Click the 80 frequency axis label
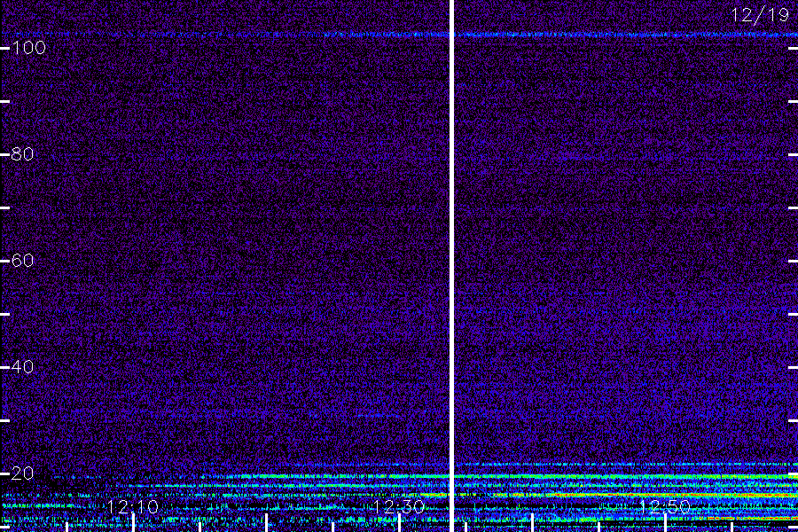This screenshot has width=798, height=532. 22,154
